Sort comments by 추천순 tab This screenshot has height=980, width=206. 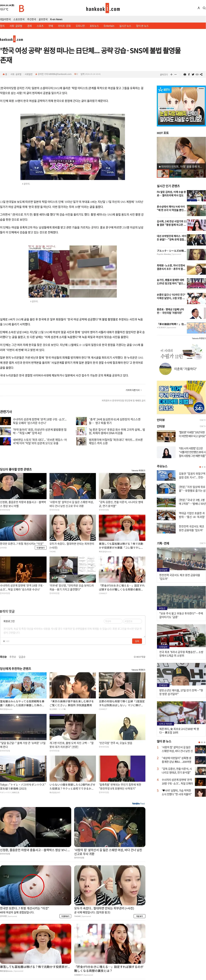point(13,657)
